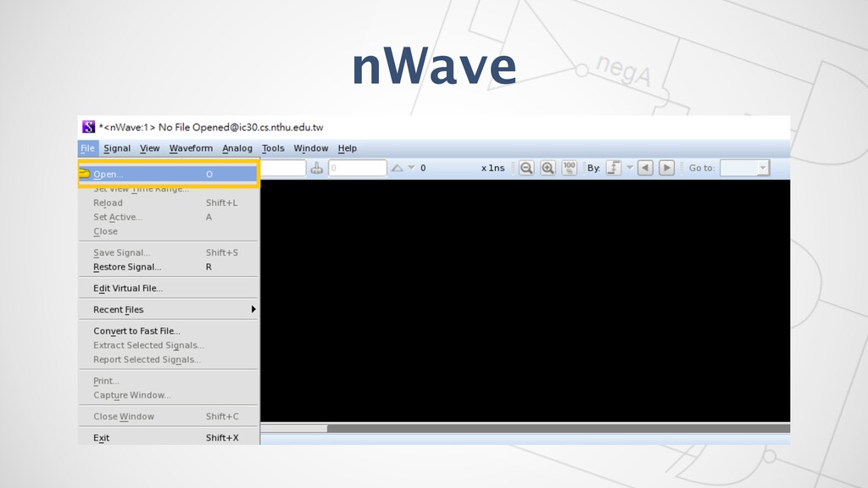868x488 pixels.
Task: Open the Analog menu
Action: 237,148
